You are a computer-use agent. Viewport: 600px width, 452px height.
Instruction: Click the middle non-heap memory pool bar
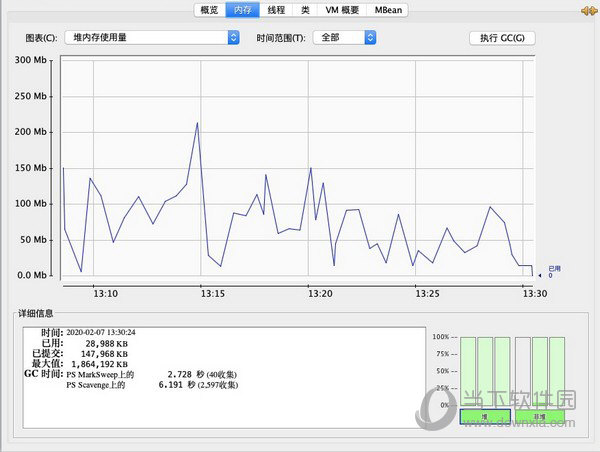click(x=540, y=372)
